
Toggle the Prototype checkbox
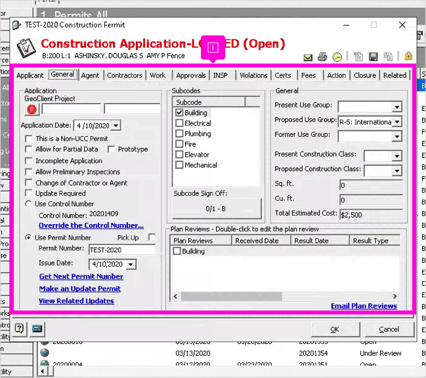(111, 149)
